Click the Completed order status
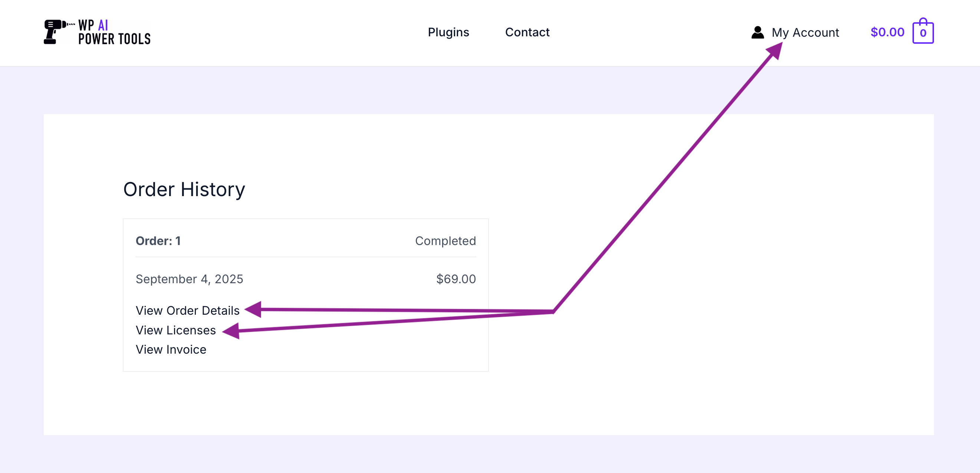The height and width of the screenshot is (473, 980). tap(445, 241)
